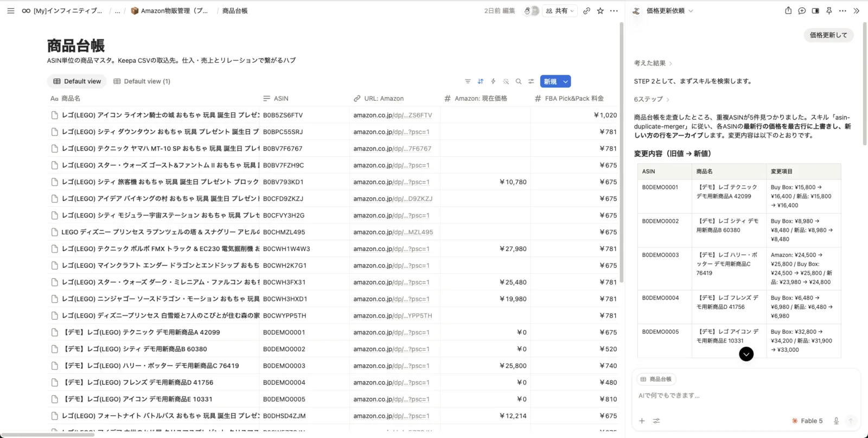
Task: Focus the AIで何でもできます input field
Action: pyautogui.click(x=746, y=396)
